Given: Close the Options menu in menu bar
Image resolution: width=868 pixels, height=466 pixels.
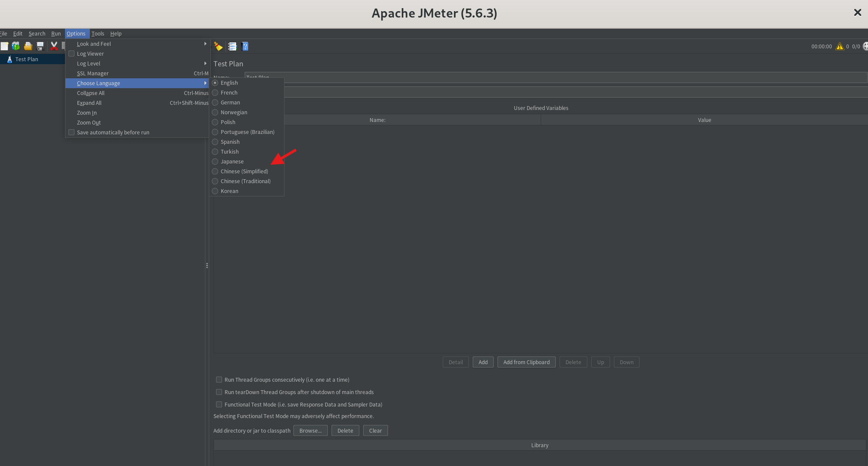Looking at the screenshot, I should (x=76, y=34).
